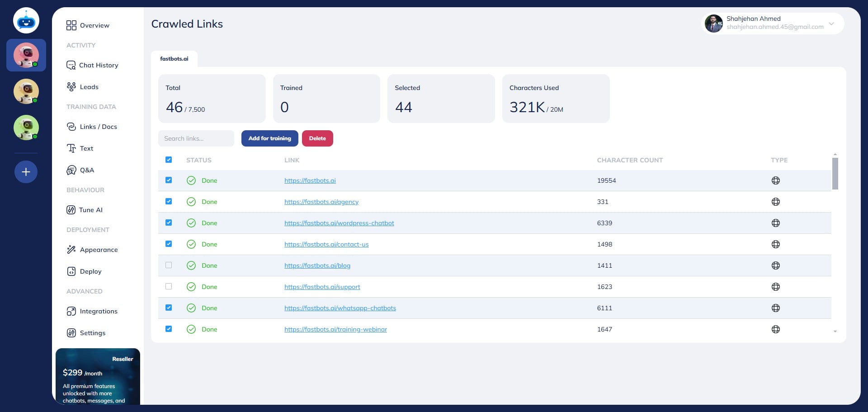This screenshot has width=868, height=412.
Task: Click the Search links input field
Action: (196, 138)
